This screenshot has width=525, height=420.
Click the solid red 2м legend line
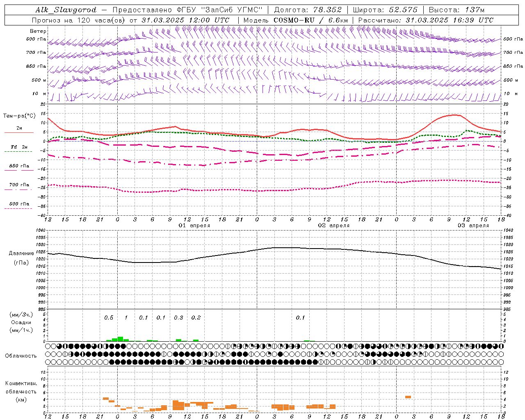(x=19, y=132)
